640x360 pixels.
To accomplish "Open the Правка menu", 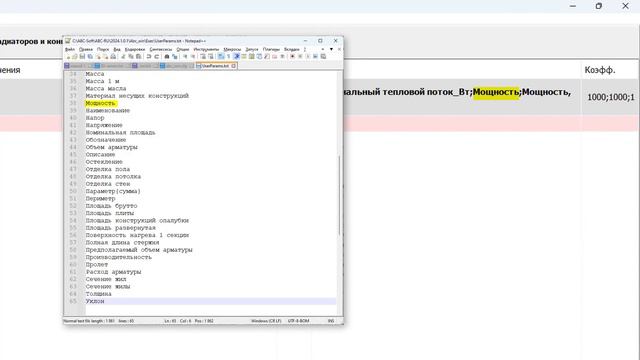I will (86, 49).
